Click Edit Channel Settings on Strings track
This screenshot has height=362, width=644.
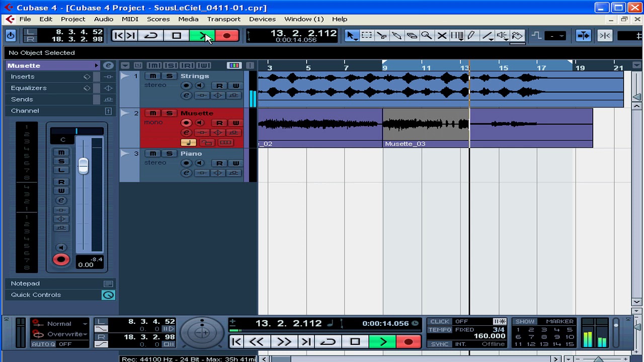tap(186, 96)
